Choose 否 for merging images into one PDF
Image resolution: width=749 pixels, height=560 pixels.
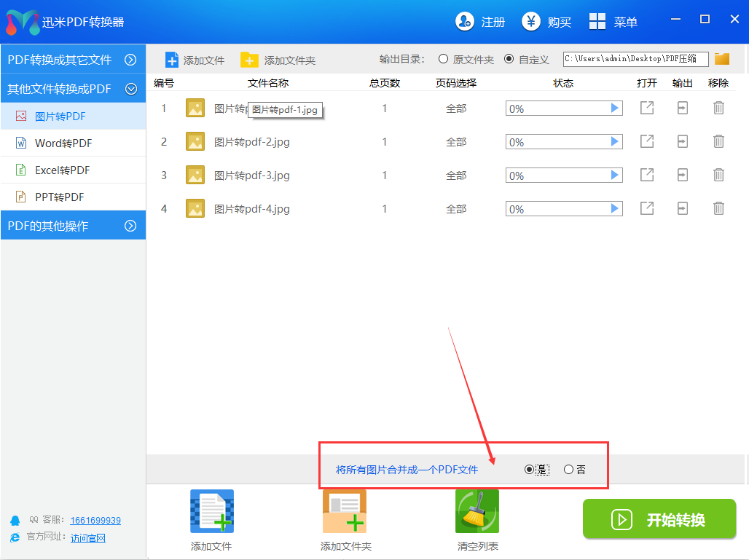click(x=568, y=470)
